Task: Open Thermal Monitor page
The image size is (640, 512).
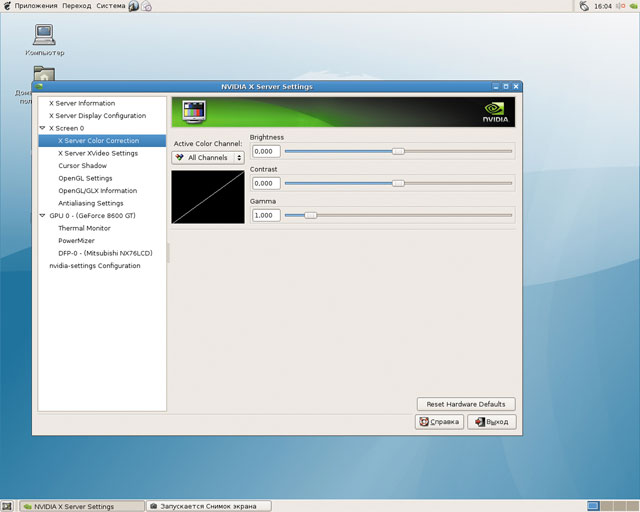Action: [84, 228]
